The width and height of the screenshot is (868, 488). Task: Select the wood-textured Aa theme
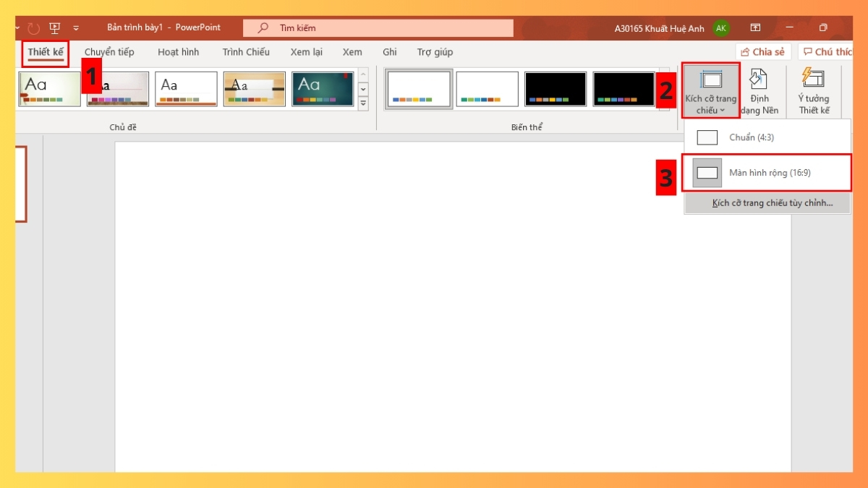[x=254, y=89]
